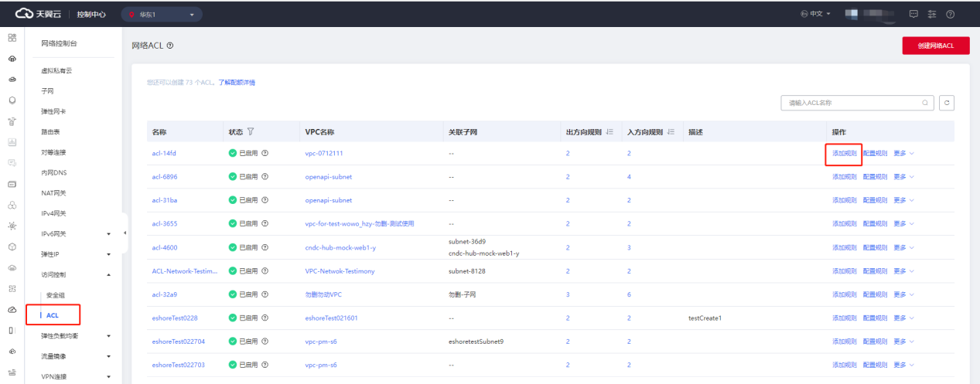Viewport: 980px width, 384px height.
Task: Click the collapse arrow on the sidebar edge
Action: (x=125, y=233)
